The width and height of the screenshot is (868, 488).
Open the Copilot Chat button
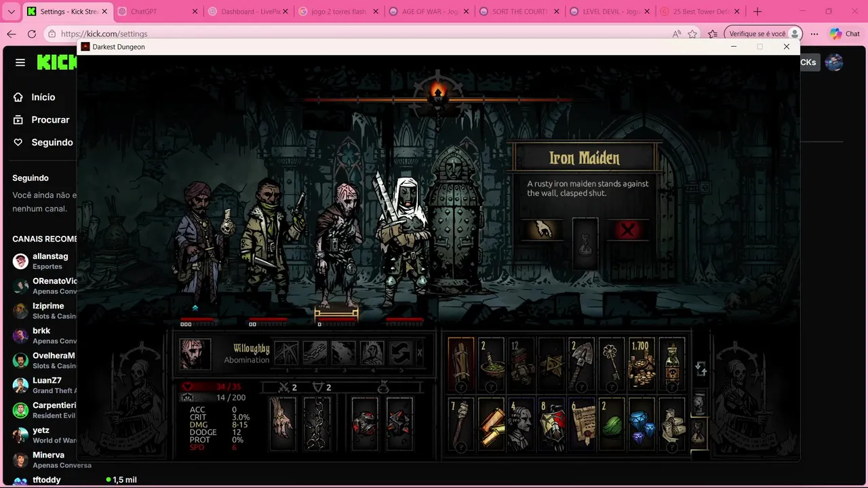(x=845, y=34)
